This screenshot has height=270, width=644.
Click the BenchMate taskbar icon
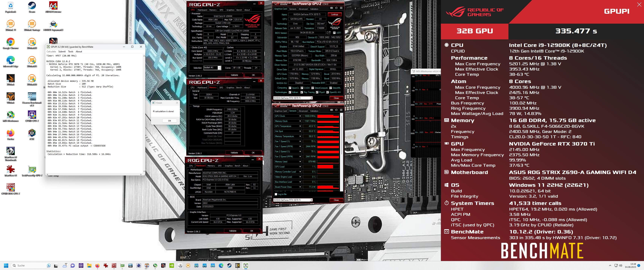tap(238, 265)
